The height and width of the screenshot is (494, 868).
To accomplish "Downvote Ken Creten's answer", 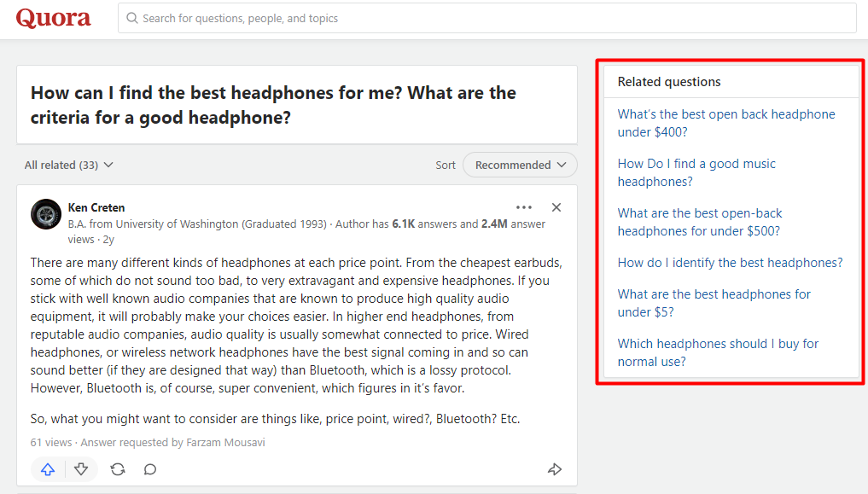I will click(81, 469).
